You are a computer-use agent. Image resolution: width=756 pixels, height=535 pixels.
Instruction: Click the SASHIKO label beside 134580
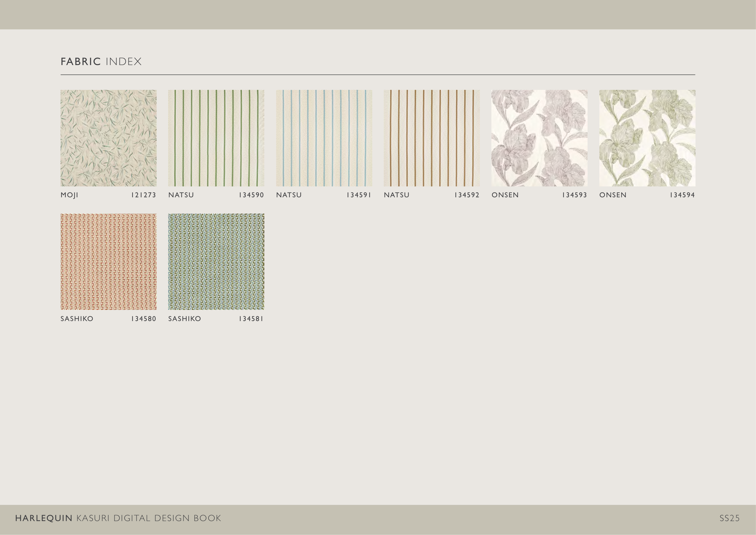[77, 319]
